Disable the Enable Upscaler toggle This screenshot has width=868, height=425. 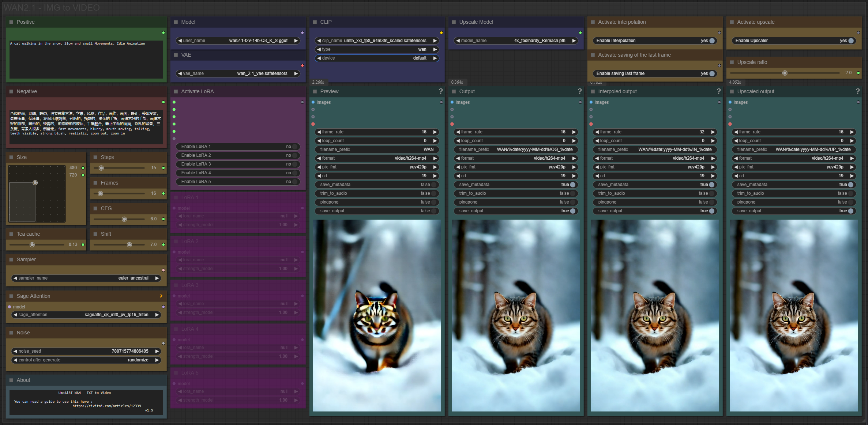point(851,41)
